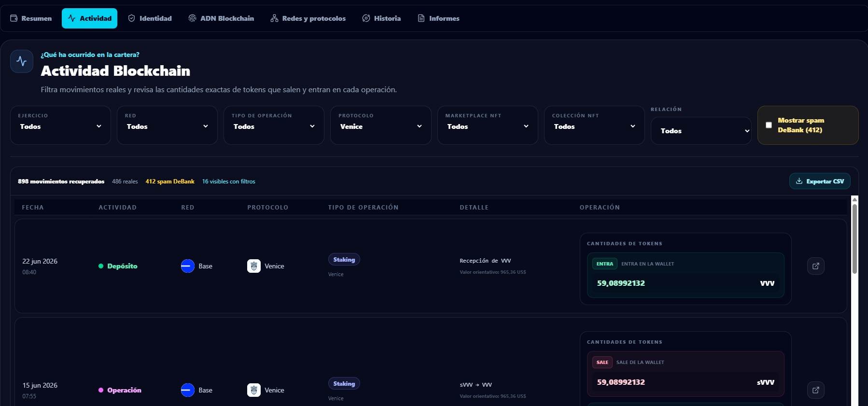The image size is (868, 406).
Task: Switch to the Informes tab
Action: [438, 18]
